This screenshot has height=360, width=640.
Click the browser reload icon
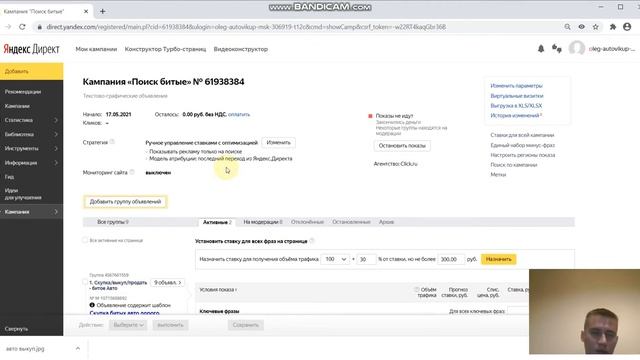(x=22, y=27)
